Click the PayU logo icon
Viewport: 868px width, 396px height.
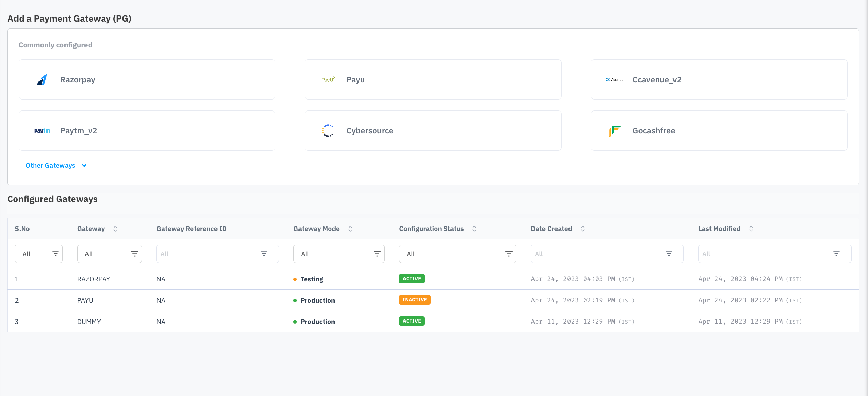328,80
